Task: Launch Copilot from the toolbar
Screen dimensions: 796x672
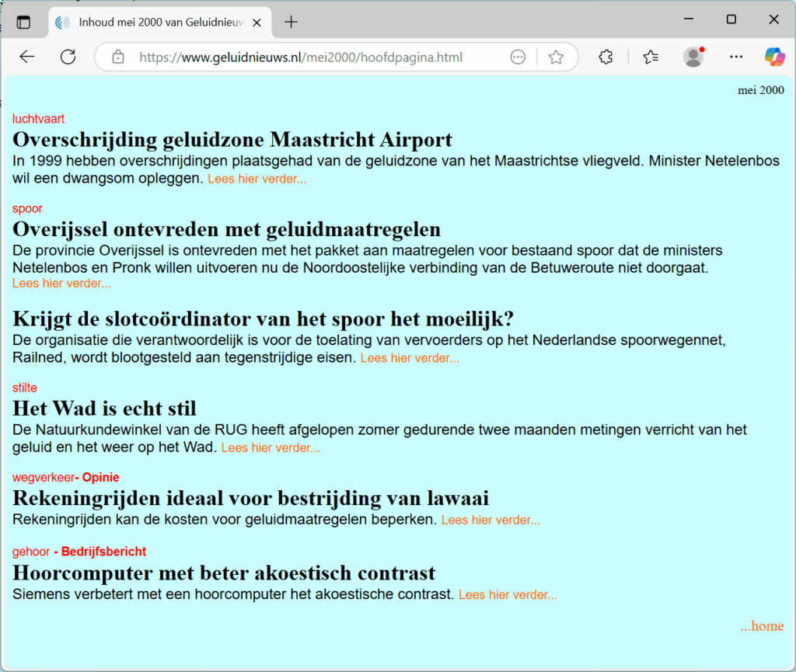Action: [774, 57]
